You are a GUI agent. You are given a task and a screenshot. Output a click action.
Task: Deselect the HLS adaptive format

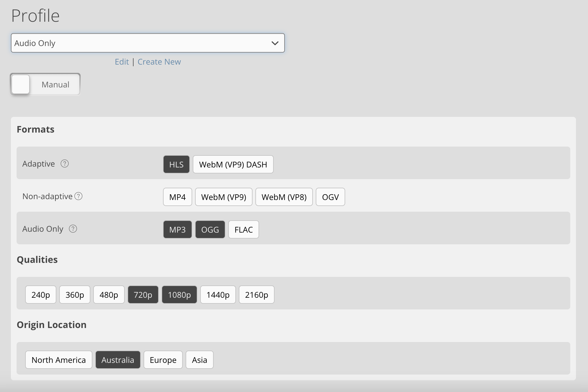pyautogui.click(x=176, y=164)
